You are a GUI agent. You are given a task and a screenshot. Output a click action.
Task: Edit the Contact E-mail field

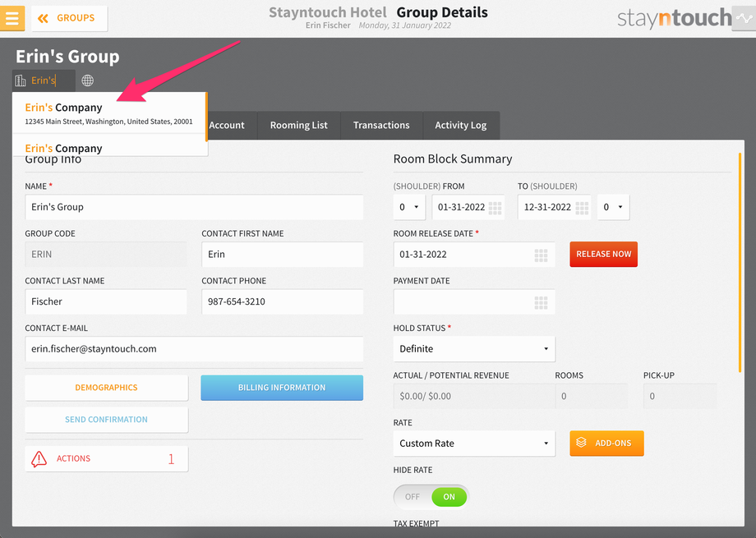(x=194, y=349)
